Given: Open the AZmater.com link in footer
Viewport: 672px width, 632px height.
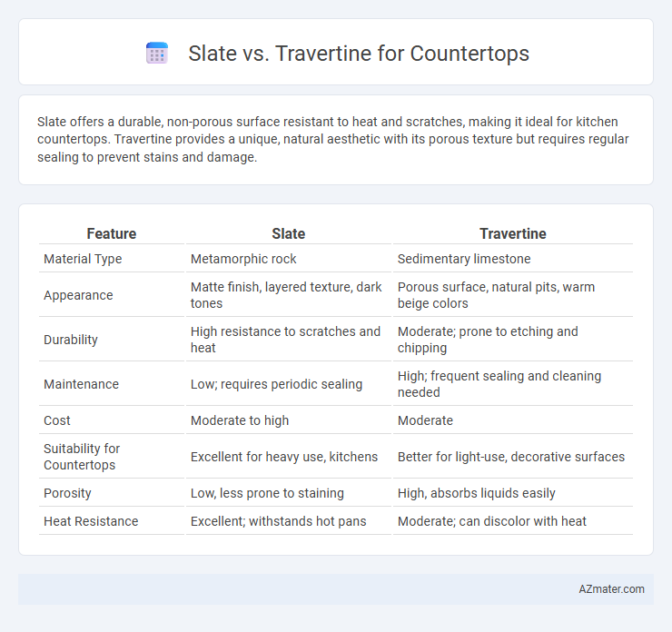Looking at the screenshot, I should pos(611,589).
